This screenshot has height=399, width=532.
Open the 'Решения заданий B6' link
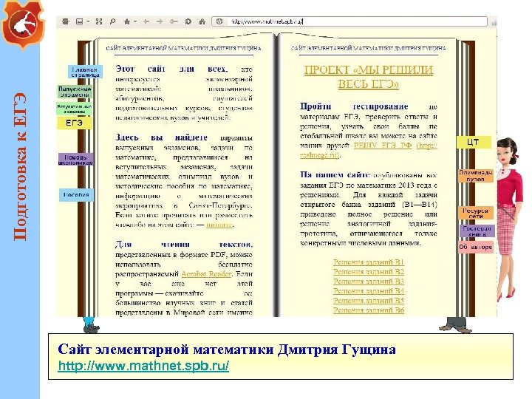point(369,310)
